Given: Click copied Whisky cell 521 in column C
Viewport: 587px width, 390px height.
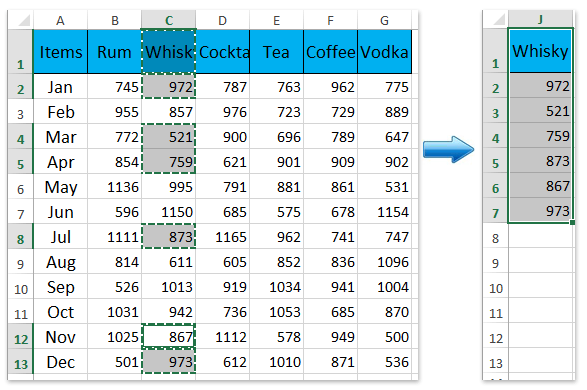Looking at the screenshot, I should pos(168,137).
